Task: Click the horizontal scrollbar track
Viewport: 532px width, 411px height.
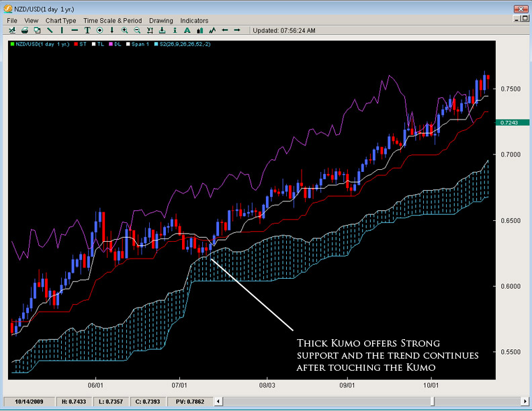Action: 371,402
